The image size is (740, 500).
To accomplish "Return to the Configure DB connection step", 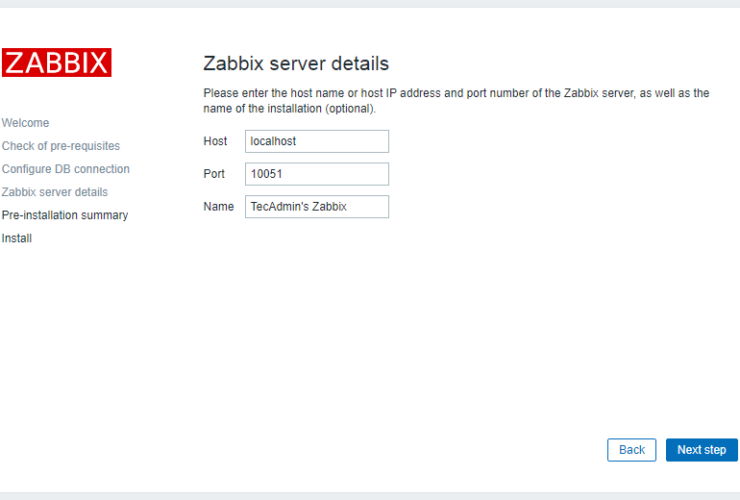I will 66,169.
